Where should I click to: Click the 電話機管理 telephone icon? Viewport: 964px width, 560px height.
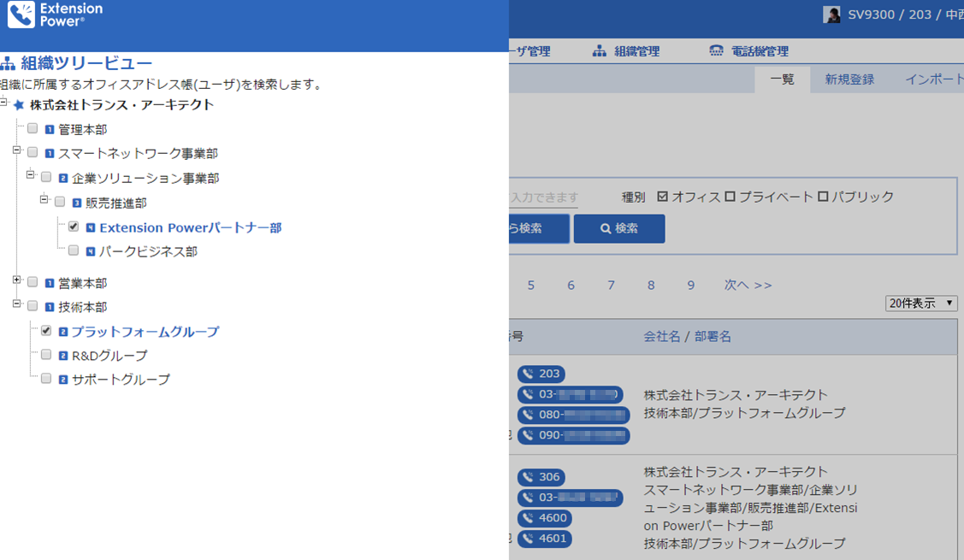point(716,51)
